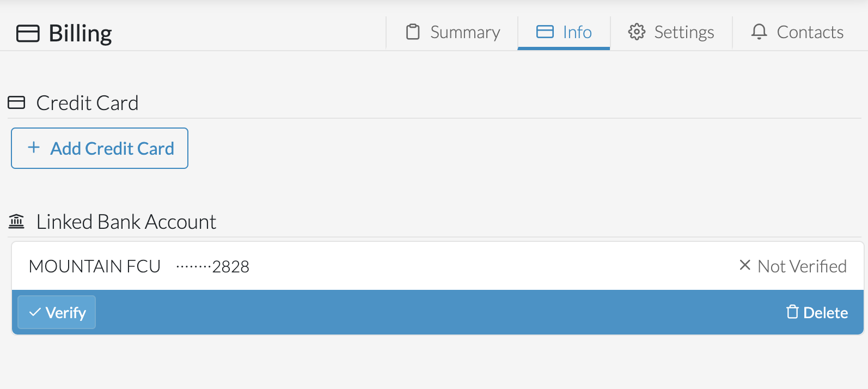The image size is (868, 389).
Task: Click the checkmark icon in Verify button
Action: [35, 312]
